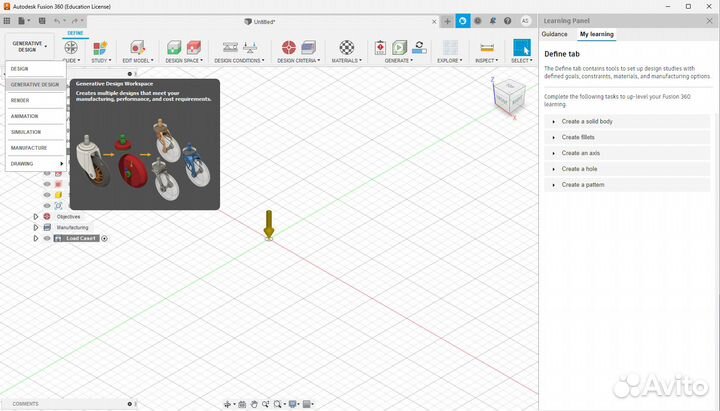Click the Undo arrow

[x=56, y=21]
